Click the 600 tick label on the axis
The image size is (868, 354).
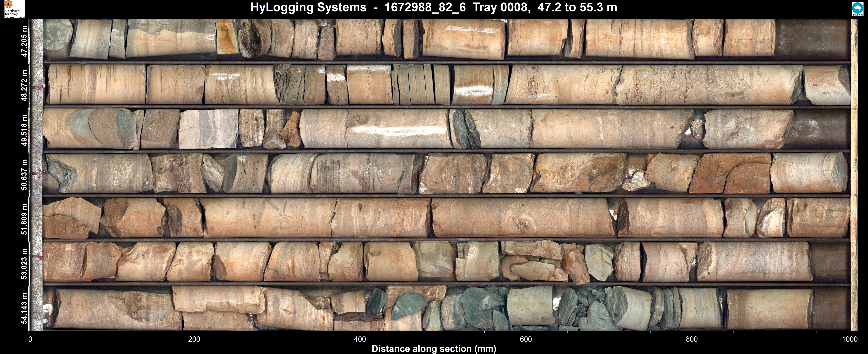click(526, 339)
